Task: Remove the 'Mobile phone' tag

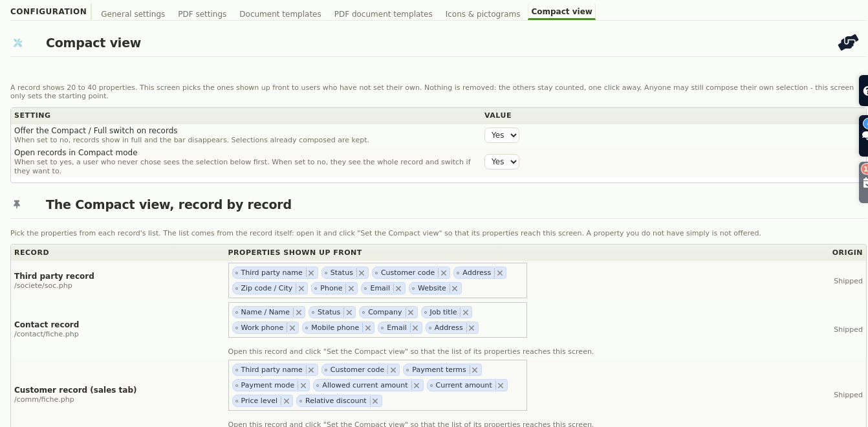Action: coord(368,328)
